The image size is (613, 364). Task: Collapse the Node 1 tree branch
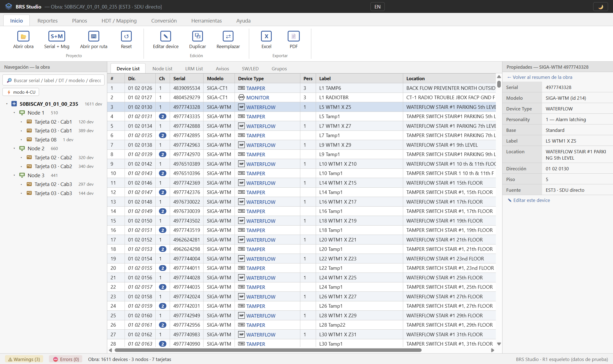click(14, 113)
